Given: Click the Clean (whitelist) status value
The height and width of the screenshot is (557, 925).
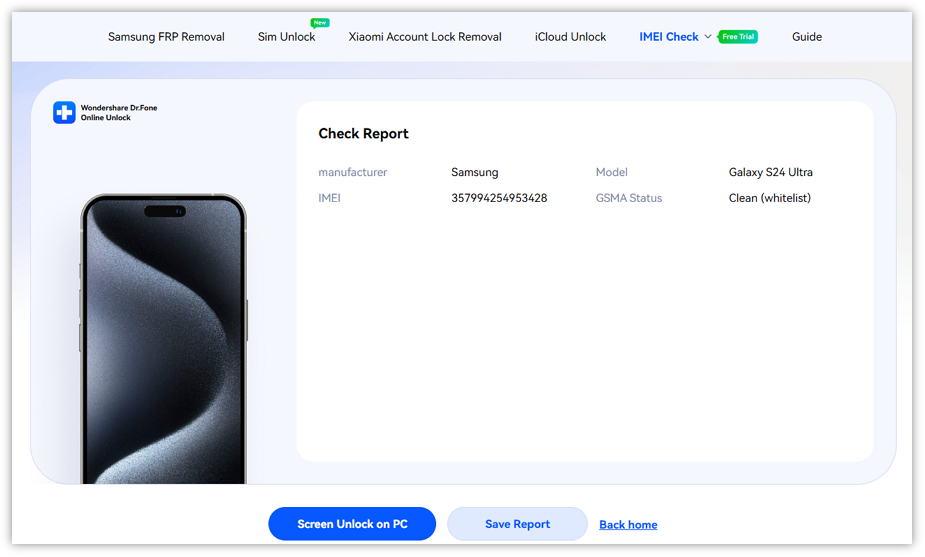Looking at the screenshot, I should [770, 198].
